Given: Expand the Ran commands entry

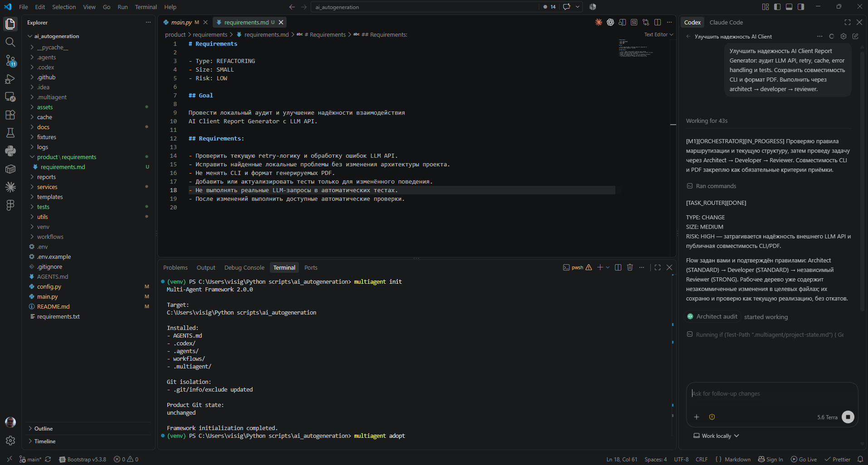Looking at the screenshot, I should click(x=712, y=186).
